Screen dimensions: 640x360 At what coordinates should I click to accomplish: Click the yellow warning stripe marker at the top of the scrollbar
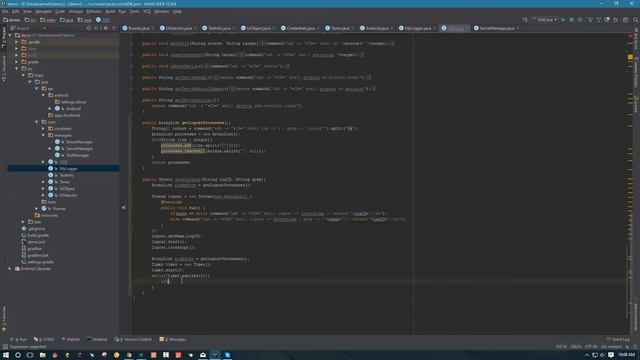(630, 58)
